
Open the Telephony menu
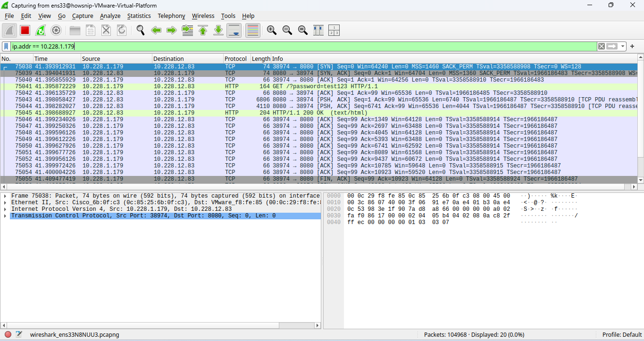(x=171, y=16)
